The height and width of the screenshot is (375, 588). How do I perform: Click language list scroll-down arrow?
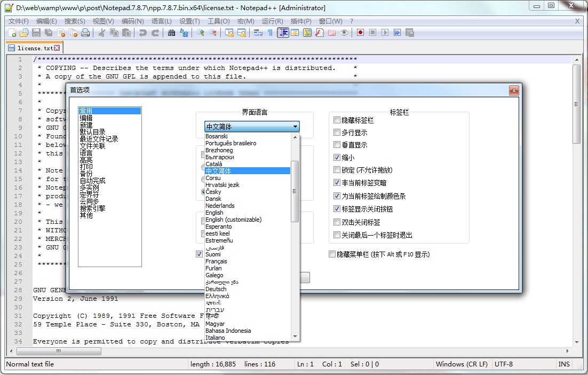(295, 337)
